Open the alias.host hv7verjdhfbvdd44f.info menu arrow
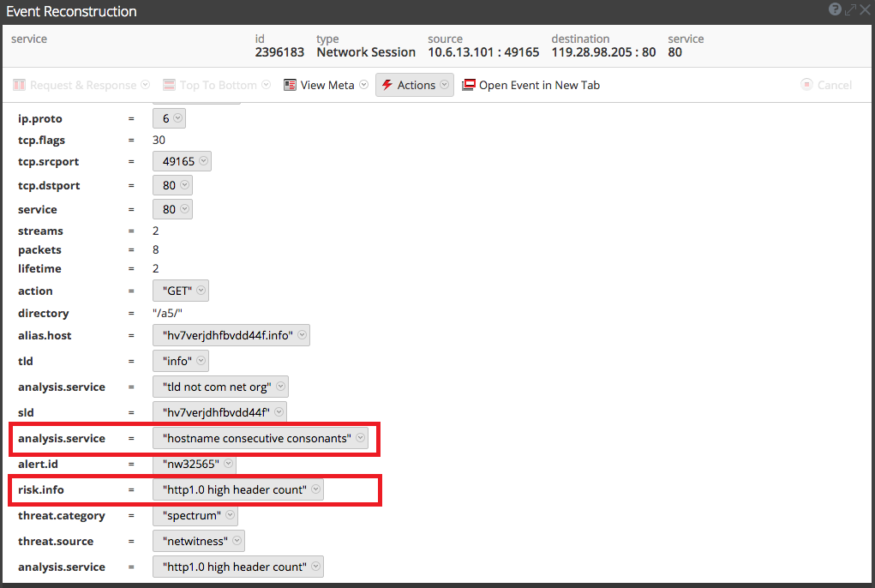The image size is (875, 588). 302,335
